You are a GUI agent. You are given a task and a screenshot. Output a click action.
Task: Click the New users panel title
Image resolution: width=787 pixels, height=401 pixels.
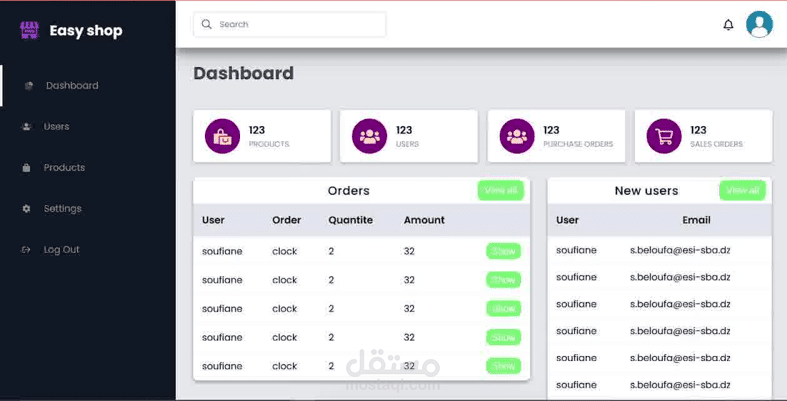[646, 191]
